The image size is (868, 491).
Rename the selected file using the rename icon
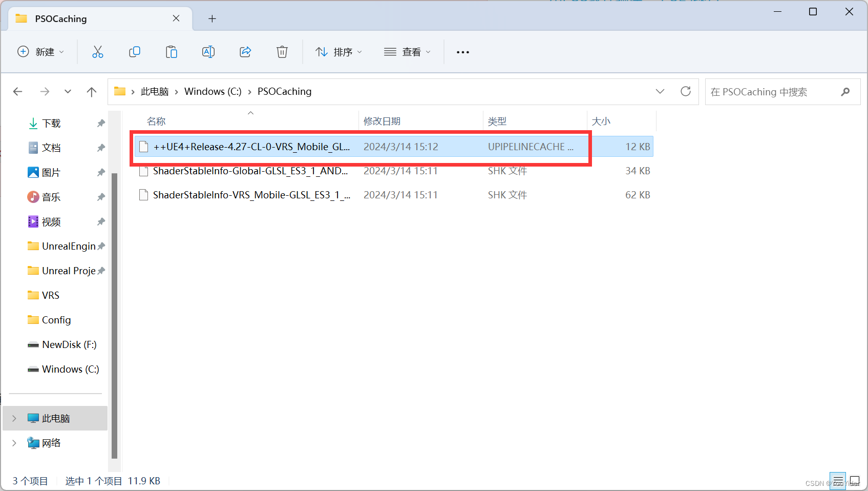(x=208, y=52)
